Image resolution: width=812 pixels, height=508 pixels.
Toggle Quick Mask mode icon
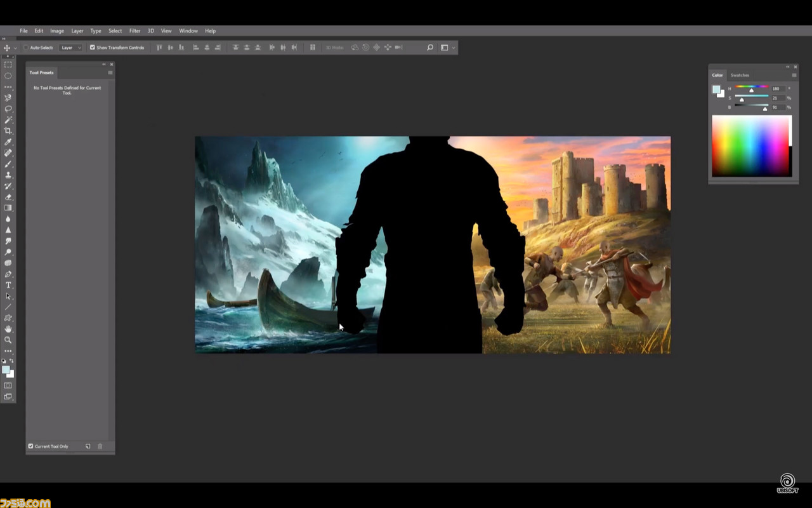[8, 385]
